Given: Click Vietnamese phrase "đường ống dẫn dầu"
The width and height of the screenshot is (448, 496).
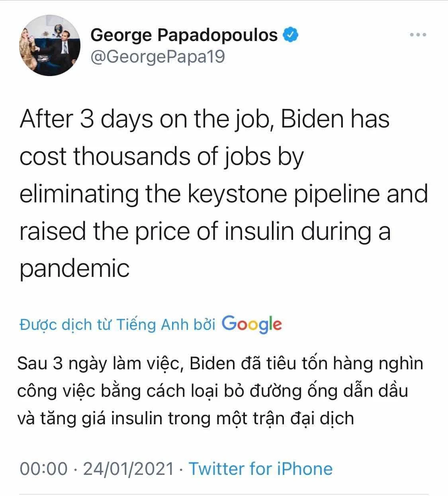Looking at the screenshot, I should coord(329,391).
